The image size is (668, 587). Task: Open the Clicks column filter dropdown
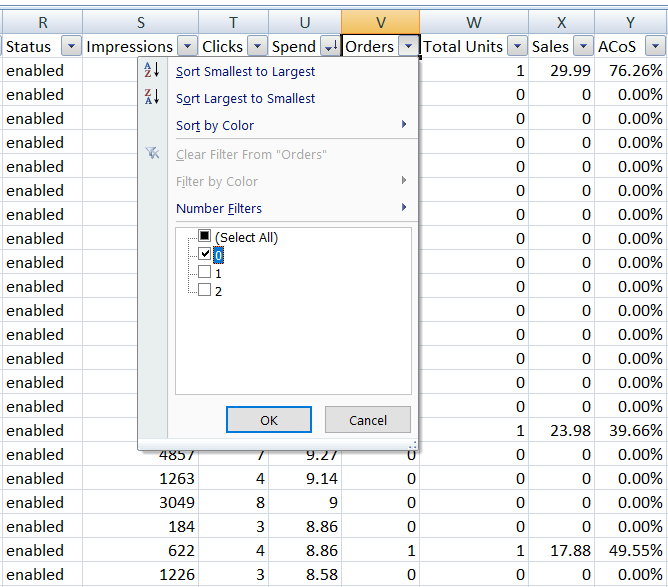point(257,46)
